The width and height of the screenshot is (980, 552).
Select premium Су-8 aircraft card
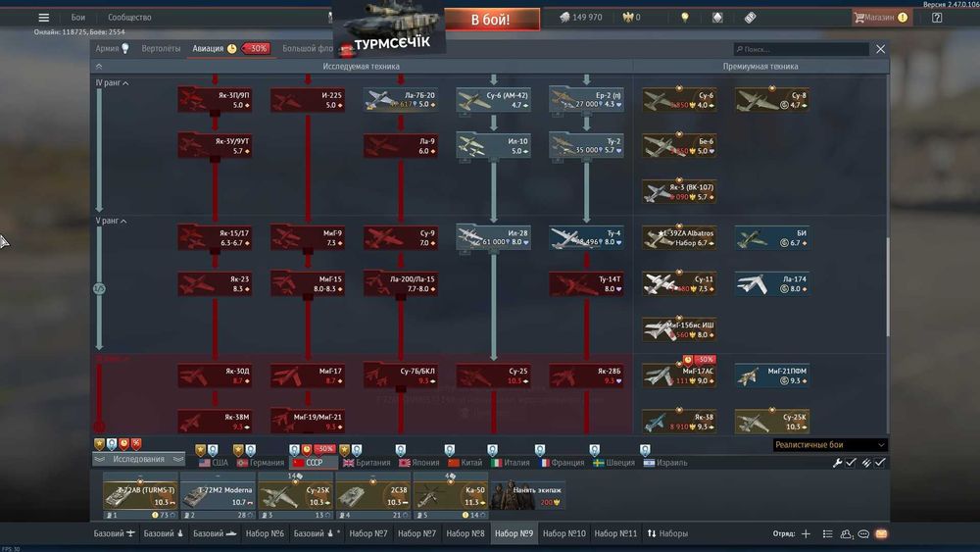[772, 100]
